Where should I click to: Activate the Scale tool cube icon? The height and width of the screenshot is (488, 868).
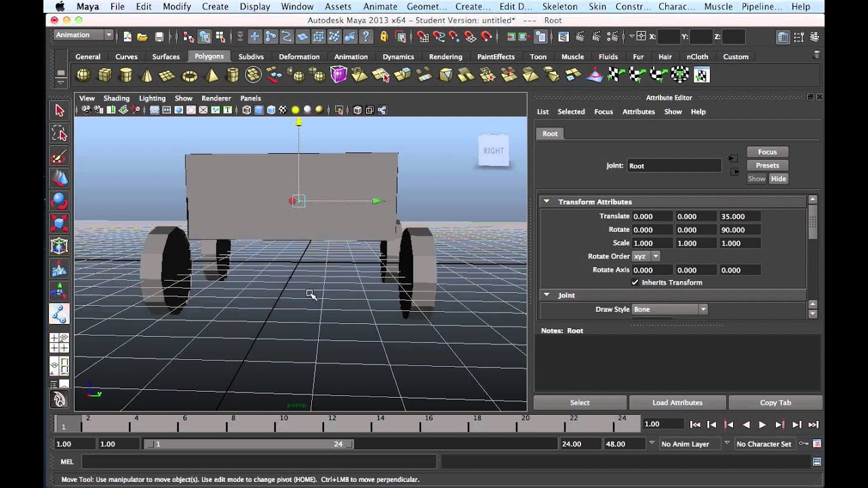click(59, 224)
